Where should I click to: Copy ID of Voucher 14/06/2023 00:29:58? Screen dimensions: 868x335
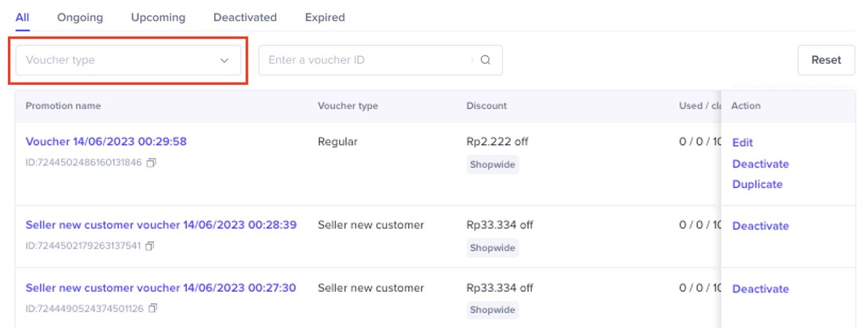pos(151,163)
